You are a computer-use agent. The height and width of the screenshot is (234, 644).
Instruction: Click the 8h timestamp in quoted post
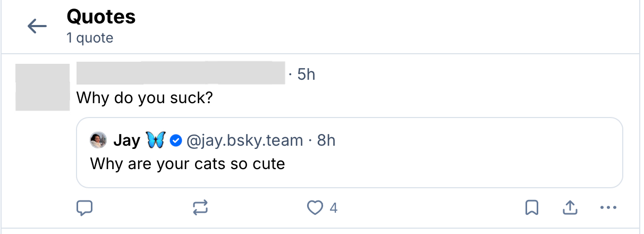pyautogui.click(x=326, y=140)
